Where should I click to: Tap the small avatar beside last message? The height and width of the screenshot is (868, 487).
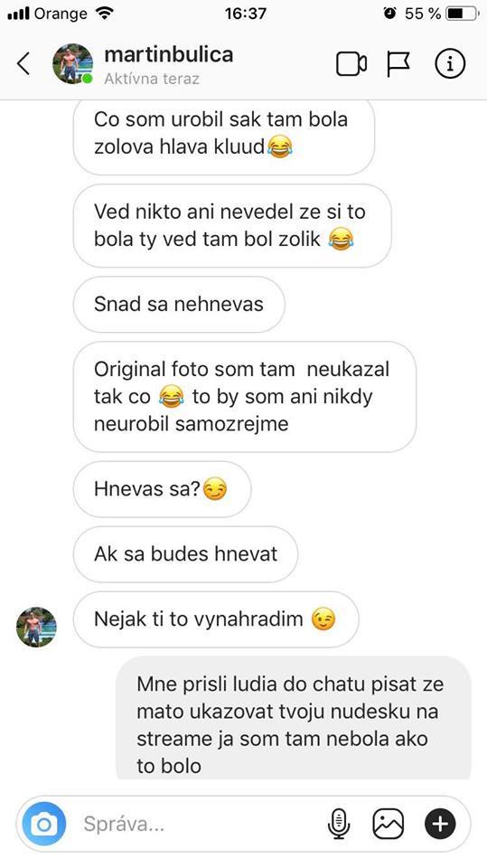click(36, 627)
